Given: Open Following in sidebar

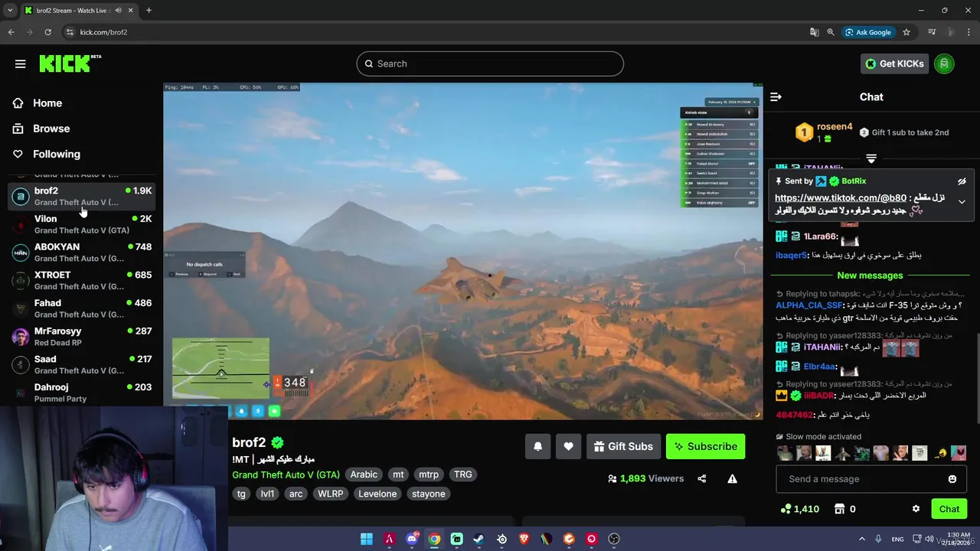Looking at the screenshot, I should 57,154.
